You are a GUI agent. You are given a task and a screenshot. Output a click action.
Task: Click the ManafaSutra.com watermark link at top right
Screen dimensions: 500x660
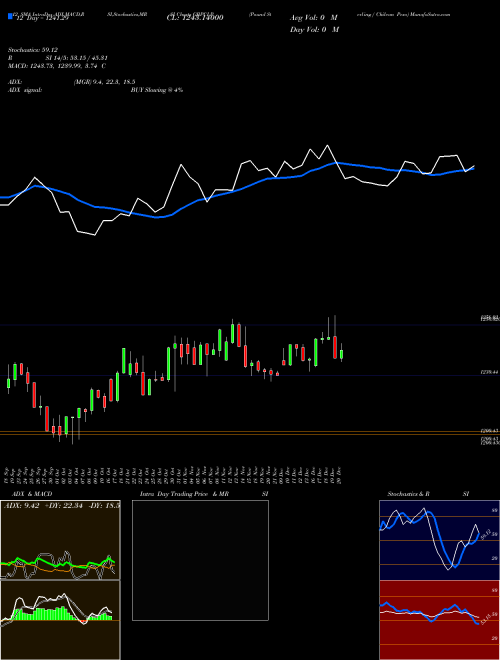[431, 14]
